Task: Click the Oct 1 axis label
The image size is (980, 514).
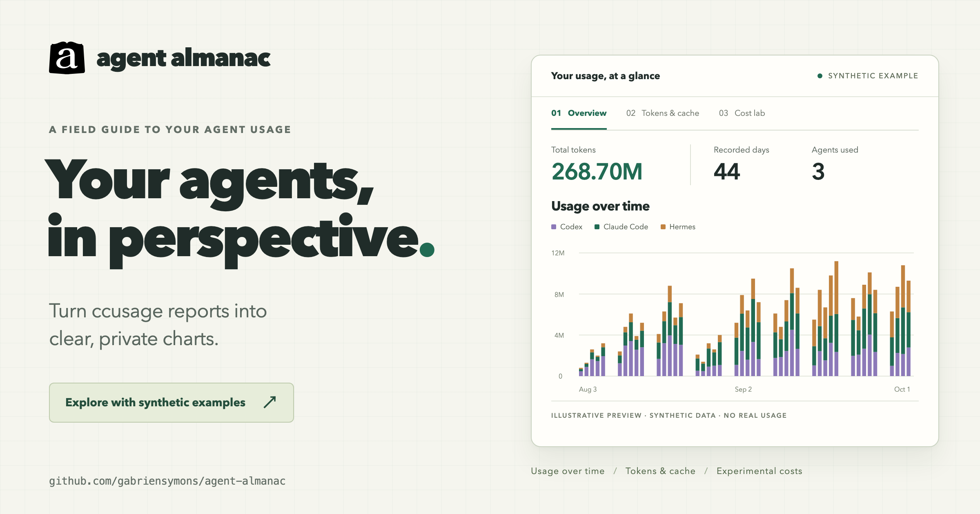Action: (x=902, y=389)
